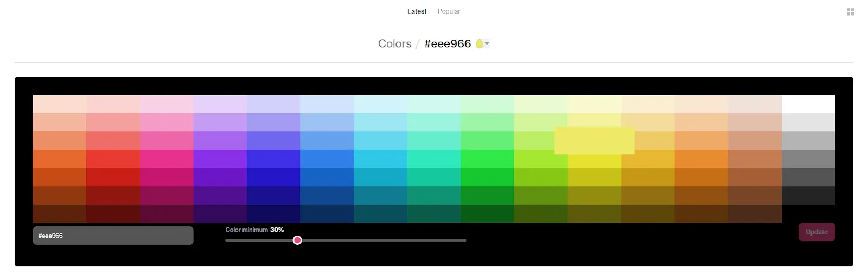
Task: Click the yellow droplet color icon
Action: [x=479, y=43]
